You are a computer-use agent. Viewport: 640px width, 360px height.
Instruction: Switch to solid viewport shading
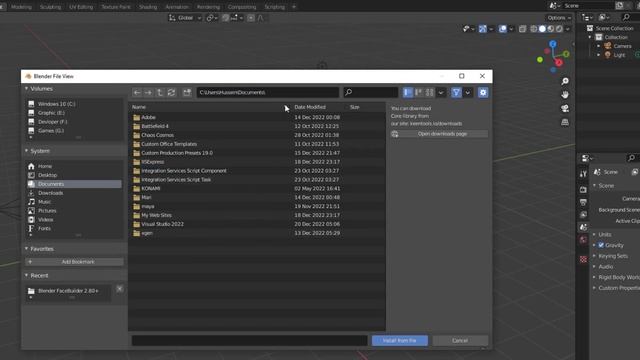pyautogui.click(x=542, y=29)
